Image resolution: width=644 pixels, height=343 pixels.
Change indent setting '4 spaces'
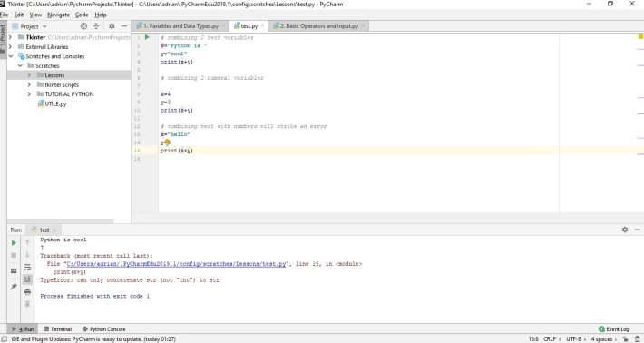point(604,339)
